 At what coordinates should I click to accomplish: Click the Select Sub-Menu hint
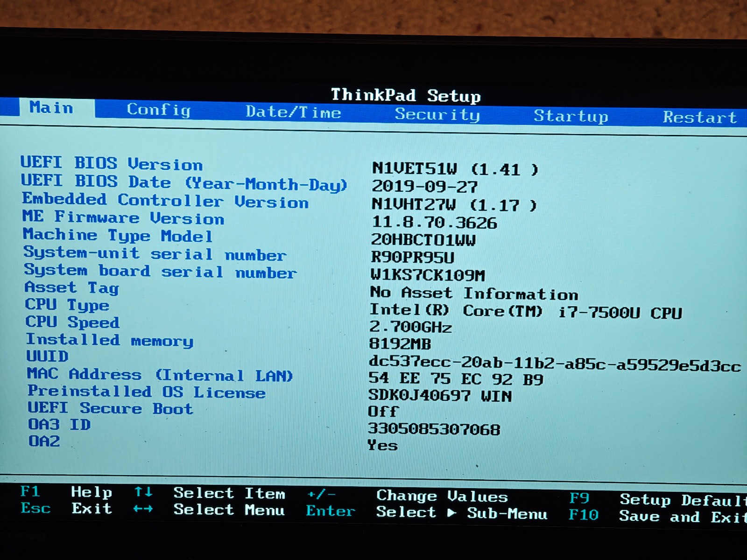462,513
